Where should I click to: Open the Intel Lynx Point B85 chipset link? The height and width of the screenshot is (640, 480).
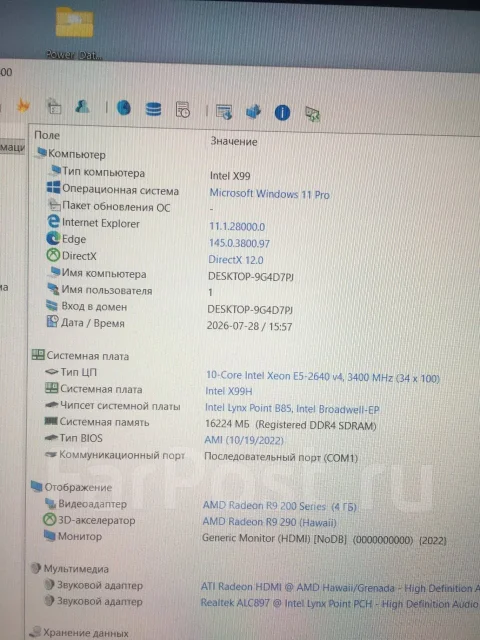(x=292, y=409)
